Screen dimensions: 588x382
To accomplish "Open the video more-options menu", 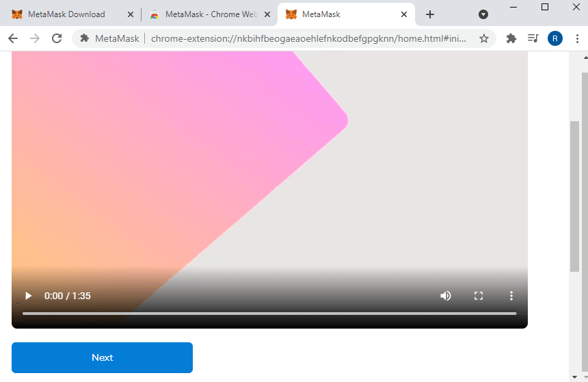I will pos(511,296).
